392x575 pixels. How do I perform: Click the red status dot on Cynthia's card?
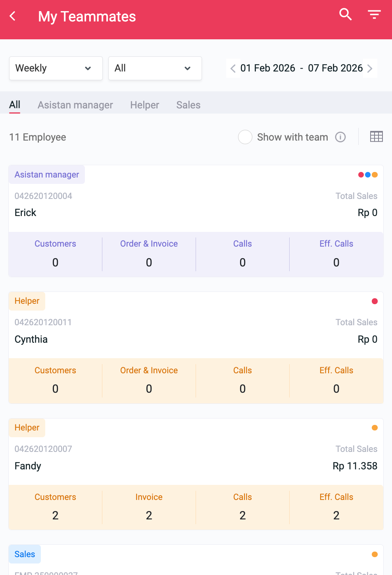click(375, 301)
